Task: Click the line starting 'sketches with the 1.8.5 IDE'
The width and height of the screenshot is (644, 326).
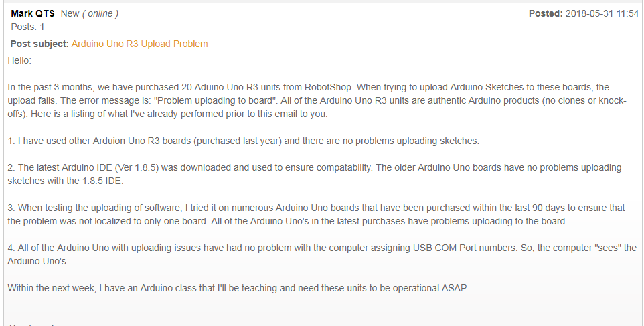Action: click(x=66, y=181)
